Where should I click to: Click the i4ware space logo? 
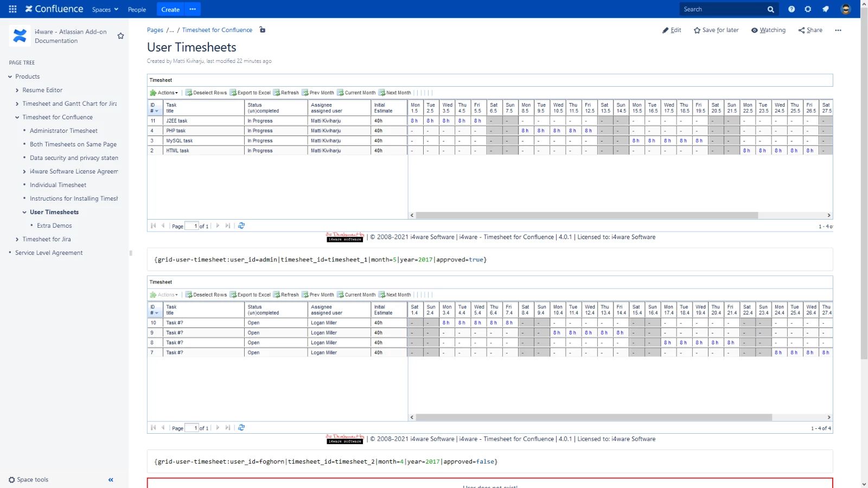(20, 36)
